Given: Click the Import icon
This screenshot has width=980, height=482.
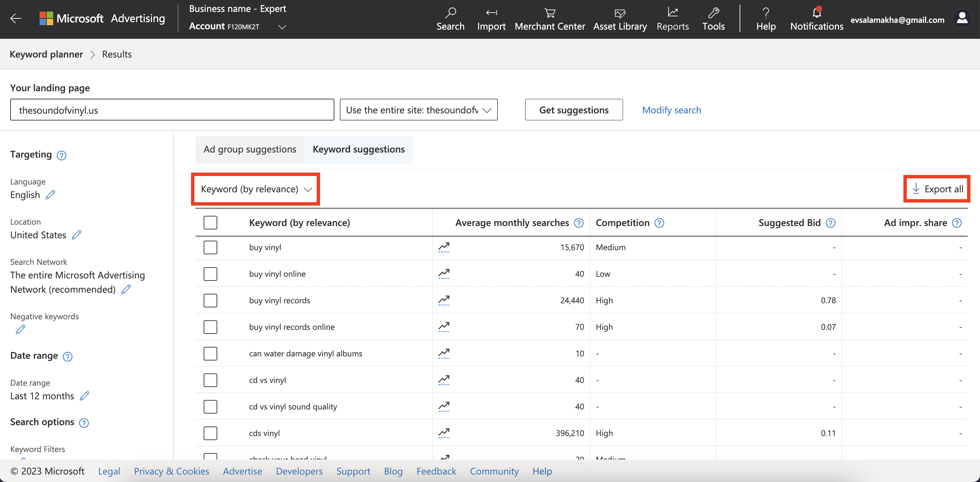Looking at the screenshot, I should point(491,19).
